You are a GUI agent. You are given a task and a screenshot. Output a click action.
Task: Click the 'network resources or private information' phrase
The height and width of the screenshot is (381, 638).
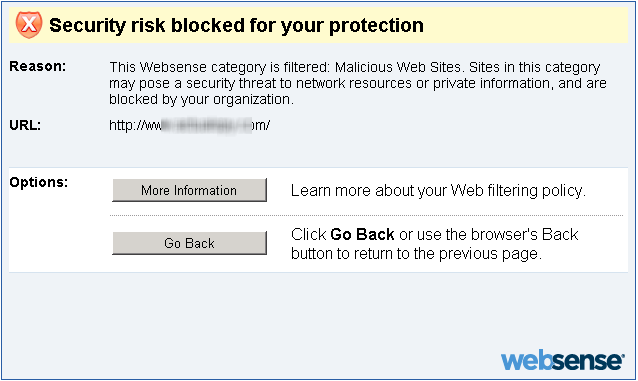pyautogui.click(x=423, y=83)
